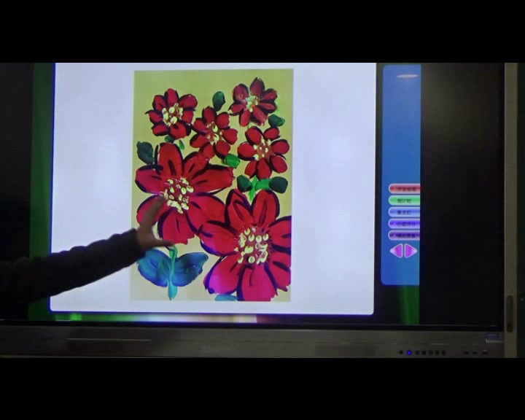This screenshot has width=525, height=420.
Task: Tap the top-right red flower in painting
Action: click(254, 102)
